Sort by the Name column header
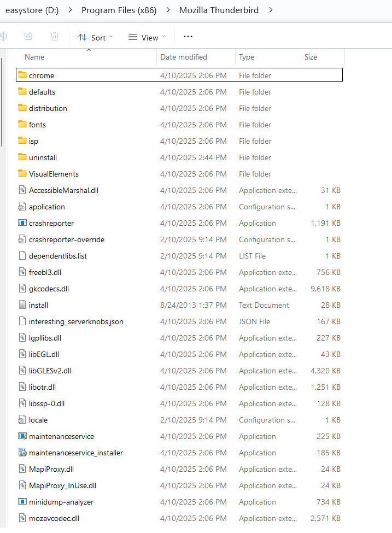392x533 pixels. pos(34,57)
